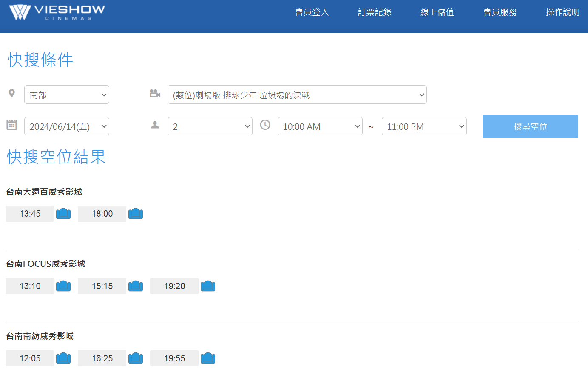The image size is (588, 381).
Task: Select the 13:10 showtime at 台南FOCUS
Action: (x=30, y=286)
